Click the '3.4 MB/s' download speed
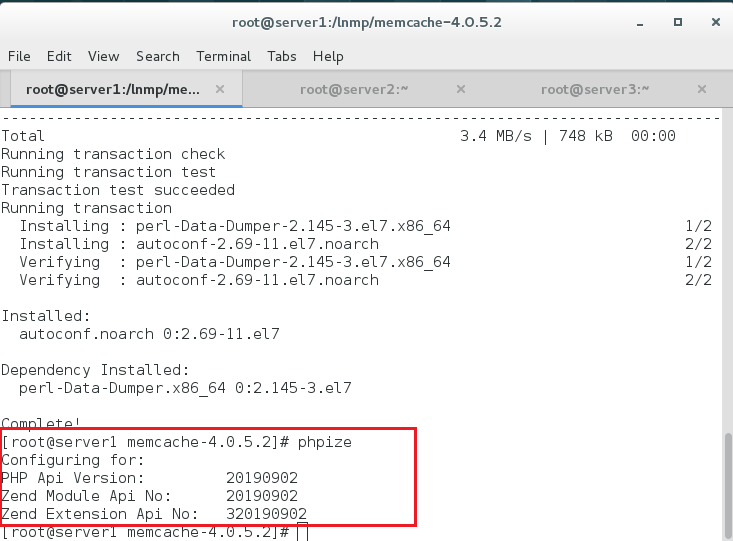This screenshot has height=541, width=733. (x=496, y=136)
